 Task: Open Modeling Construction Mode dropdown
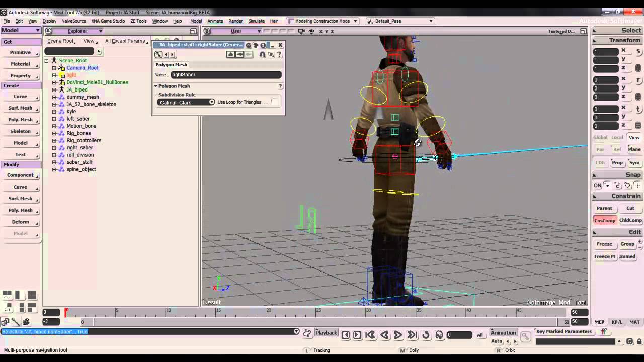coord(323,21)
